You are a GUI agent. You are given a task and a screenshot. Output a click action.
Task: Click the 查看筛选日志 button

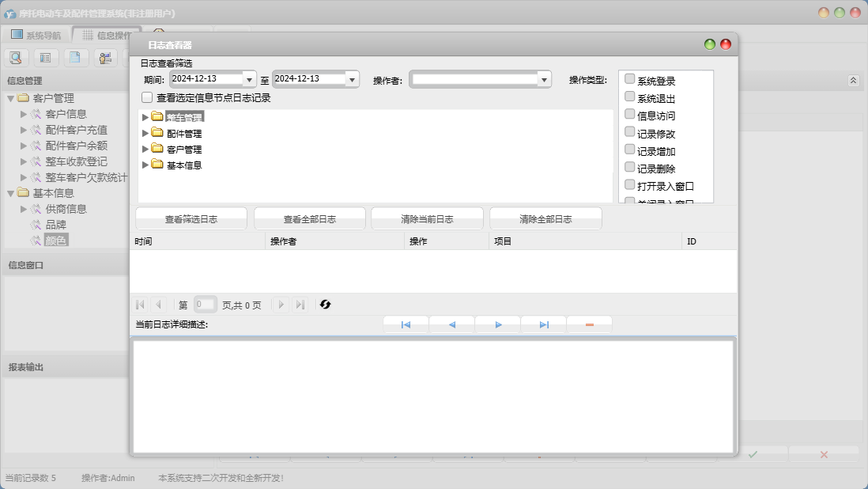pyautogui.click(x=191, y=218)
